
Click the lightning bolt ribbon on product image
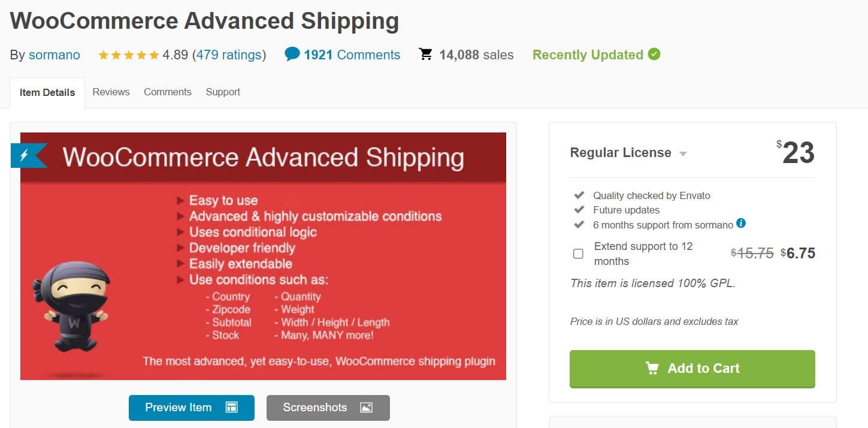[24, 155]
